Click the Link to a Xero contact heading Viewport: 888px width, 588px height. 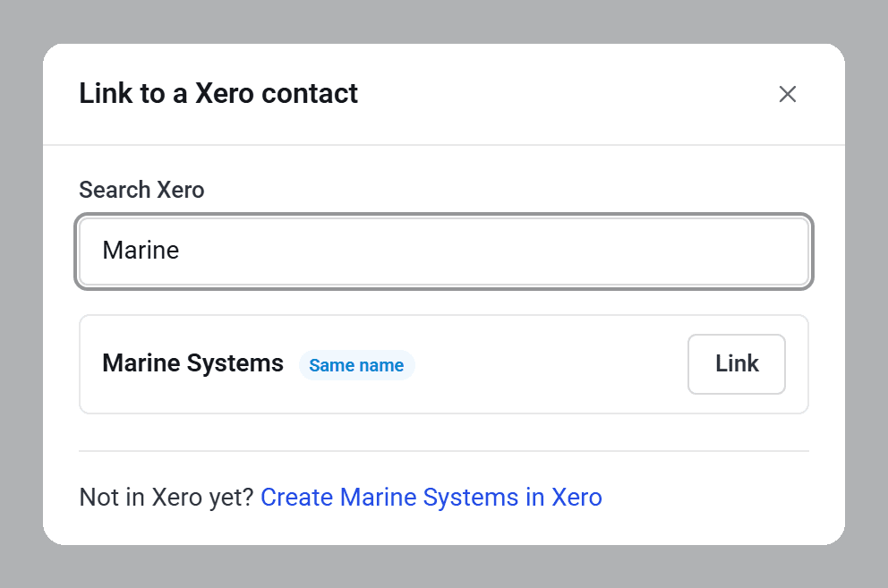point(218,93)
